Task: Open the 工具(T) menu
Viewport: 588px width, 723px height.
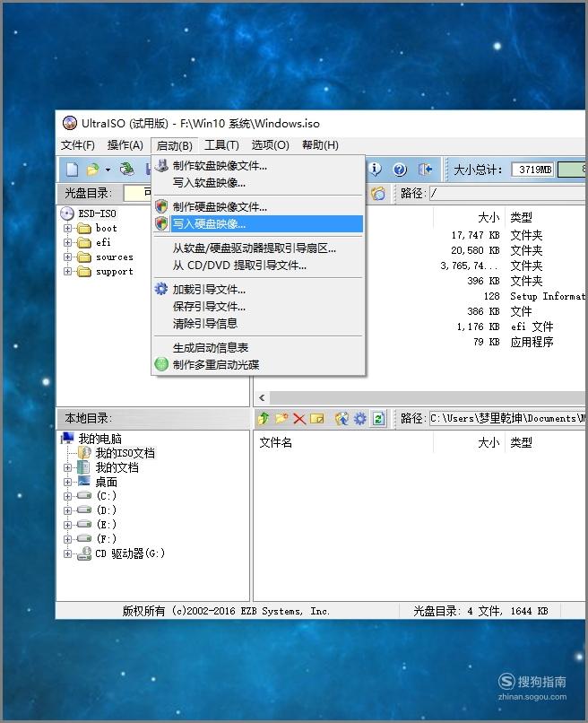Action: pyautogui.click(x=221, y=145)
